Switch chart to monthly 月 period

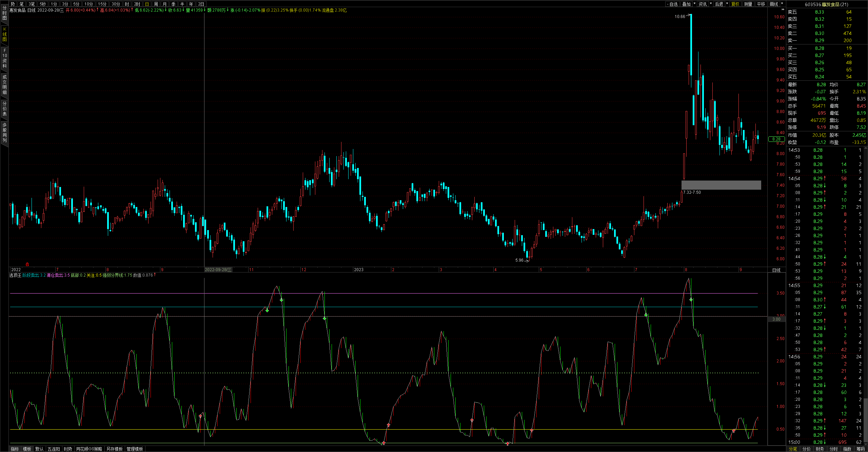pyautogui.click(x=164, y=4)
